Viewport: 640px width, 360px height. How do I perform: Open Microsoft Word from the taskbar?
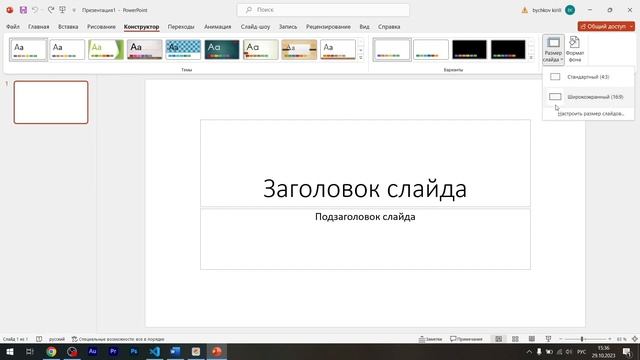click(x=175, y=351)
